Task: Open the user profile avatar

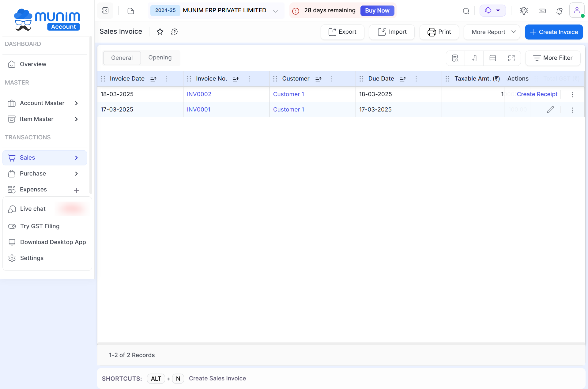Action: 577,10
